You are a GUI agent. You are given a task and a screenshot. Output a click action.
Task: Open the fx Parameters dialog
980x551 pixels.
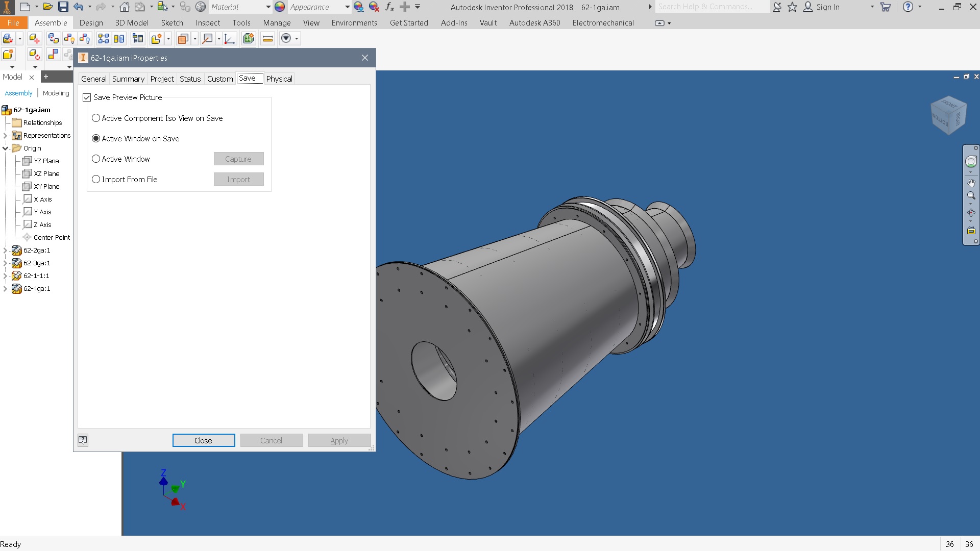[389, 7]
